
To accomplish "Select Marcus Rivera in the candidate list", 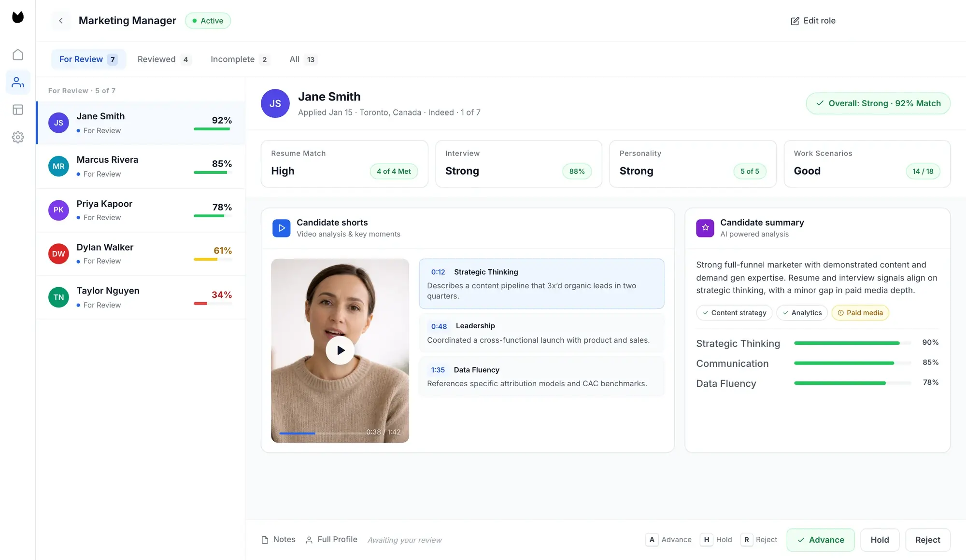I will [140, 167].
